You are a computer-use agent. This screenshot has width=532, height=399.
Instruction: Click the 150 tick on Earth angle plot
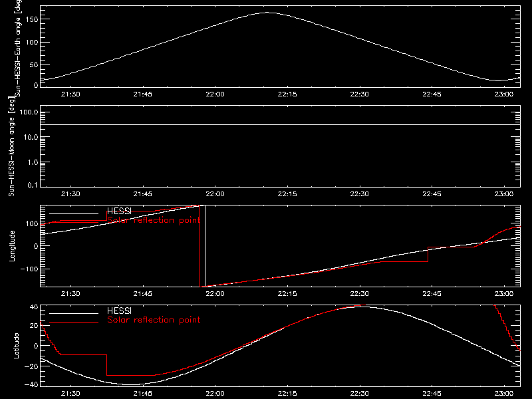click(x=31, y=19)
